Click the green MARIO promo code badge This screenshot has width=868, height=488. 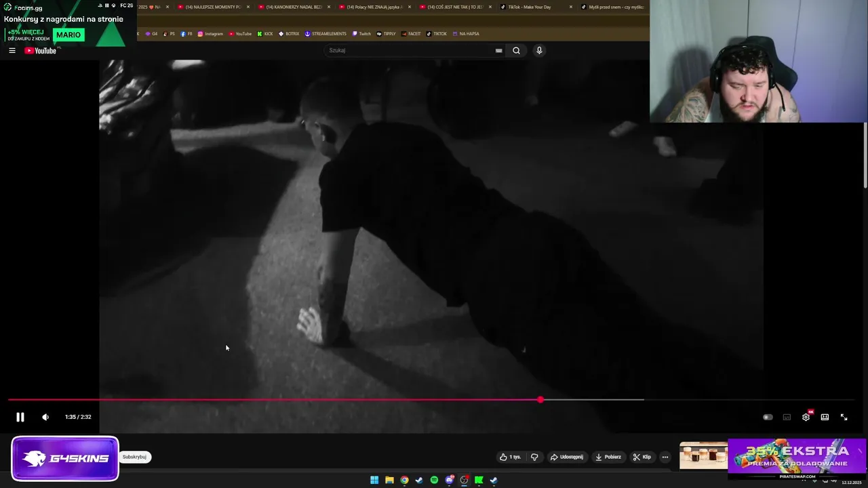click(68, 35)
